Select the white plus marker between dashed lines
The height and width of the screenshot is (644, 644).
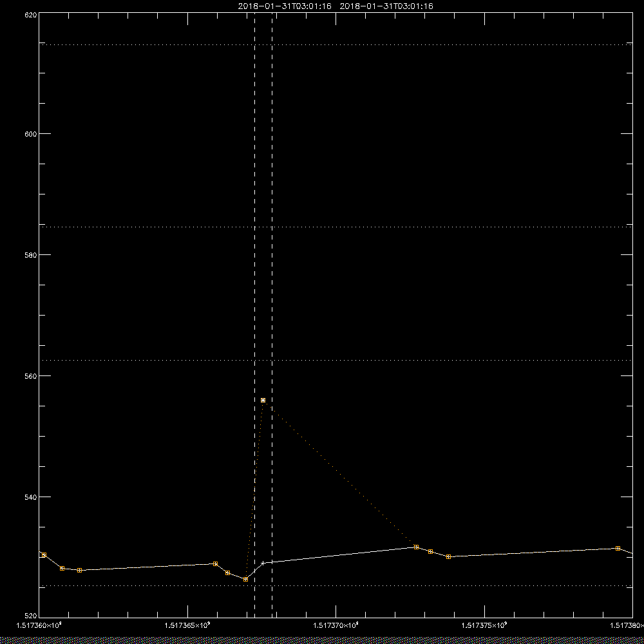(263, 563)
